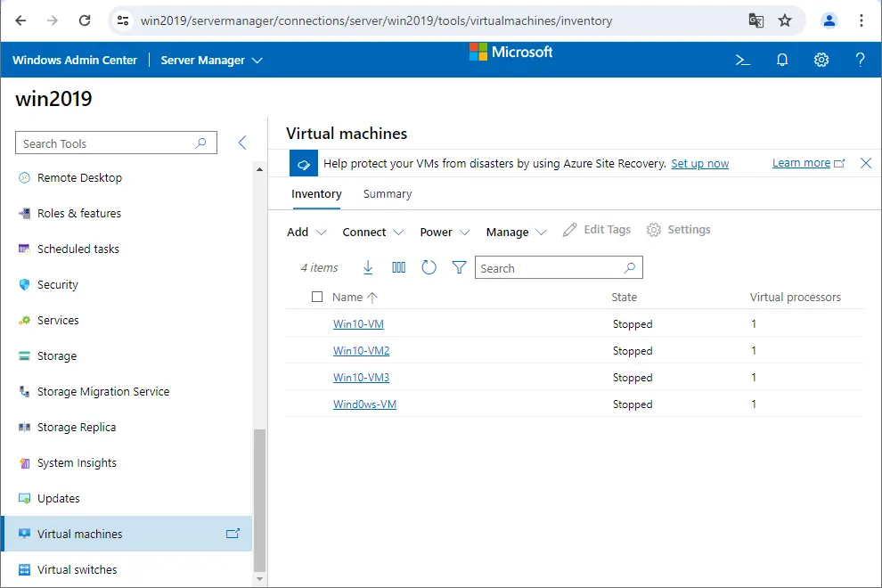Click the translate page icon
Image resolution: width=882 pixels, height=588 pixels.
pyautogui.click(x=756, y=20)
